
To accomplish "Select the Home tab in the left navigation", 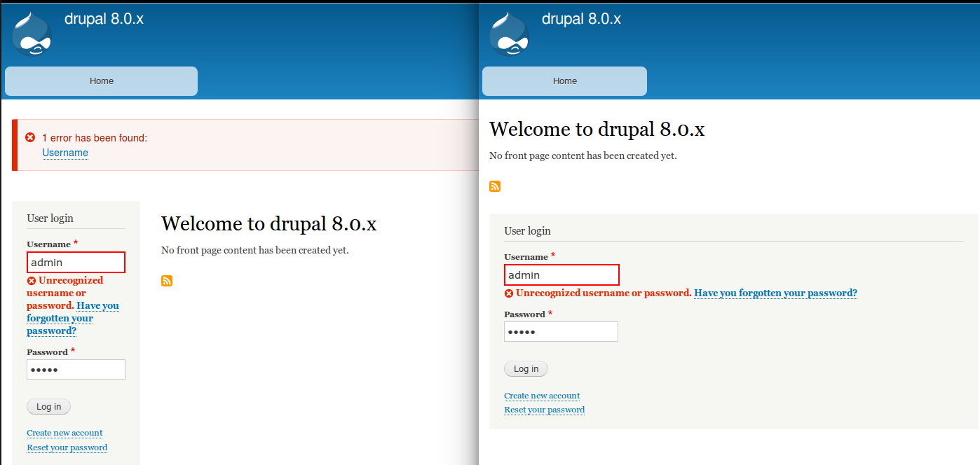I will pyautogui.click(x=101, y=81).
